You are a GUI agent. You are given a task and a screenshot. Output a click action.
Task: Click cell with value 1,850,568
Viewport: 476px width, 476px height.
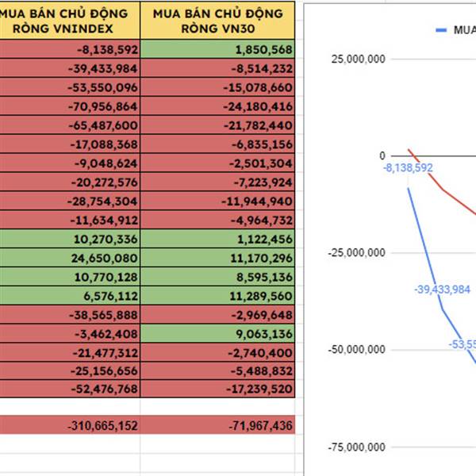[x=217, y=49]
